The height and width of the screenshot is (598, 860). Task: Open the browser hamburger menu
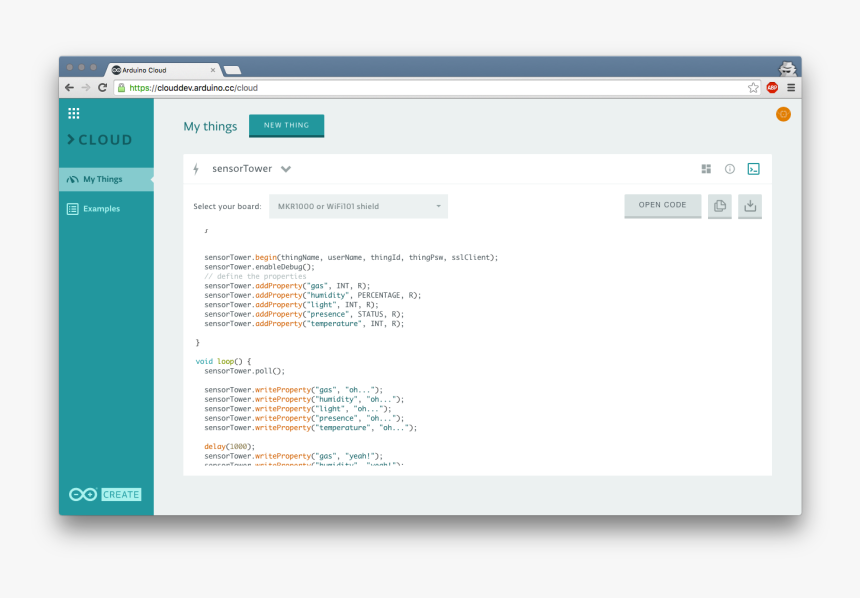791,88
